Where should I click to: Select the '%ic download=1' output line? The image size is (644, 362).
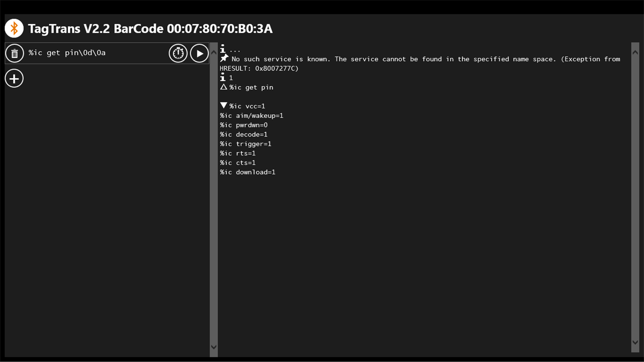[248, 172]
